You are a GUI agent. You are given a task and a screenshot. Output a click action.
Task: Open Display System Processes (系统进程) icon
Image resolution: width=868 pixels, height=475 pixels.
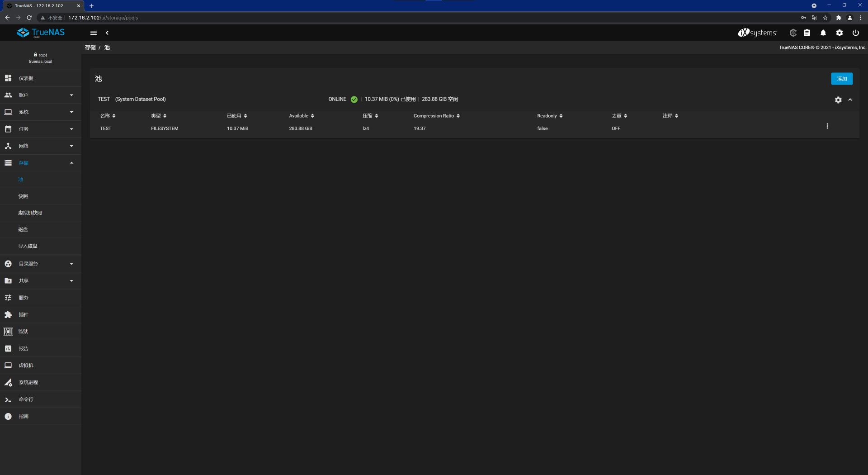(x=8, y=383)
